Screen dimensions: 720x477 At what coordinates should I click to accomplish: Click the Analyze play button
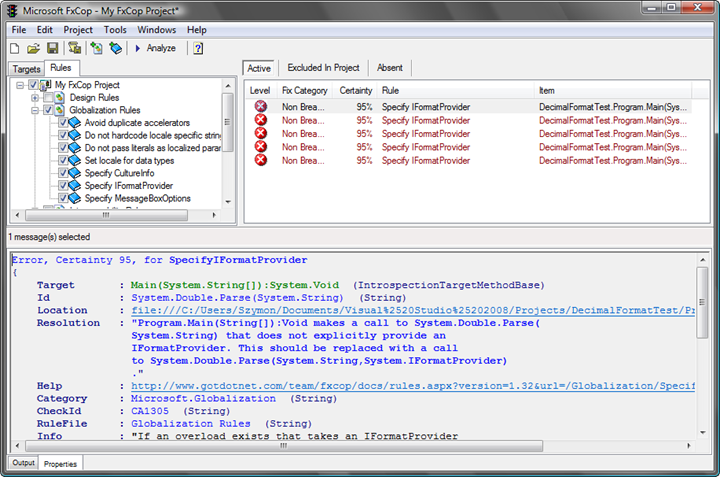pyautogui.click(x=156, y=48)
